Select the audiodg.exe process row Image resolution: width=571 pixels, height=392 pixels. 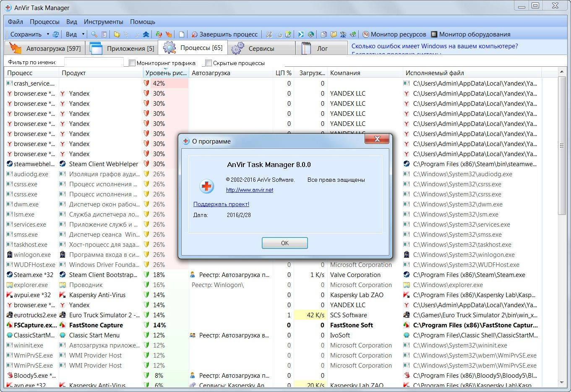[x=273, y=174]
